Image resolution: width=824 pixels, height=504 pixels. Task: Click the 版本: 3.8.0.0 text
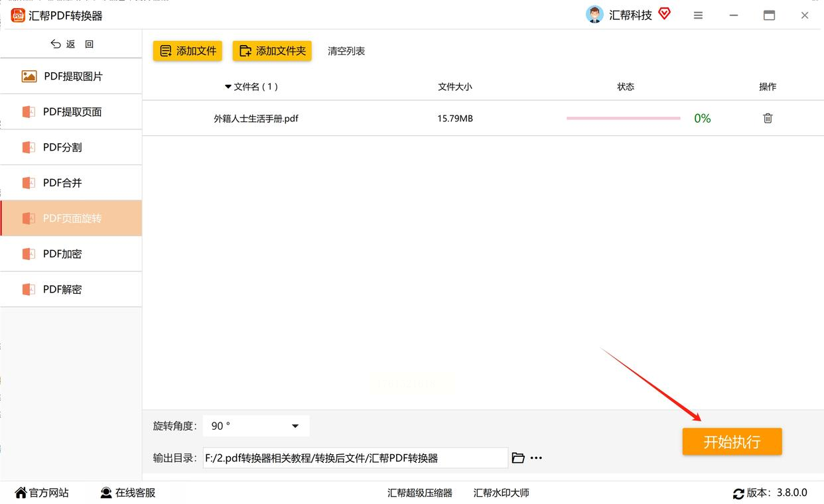pos(777,493)
